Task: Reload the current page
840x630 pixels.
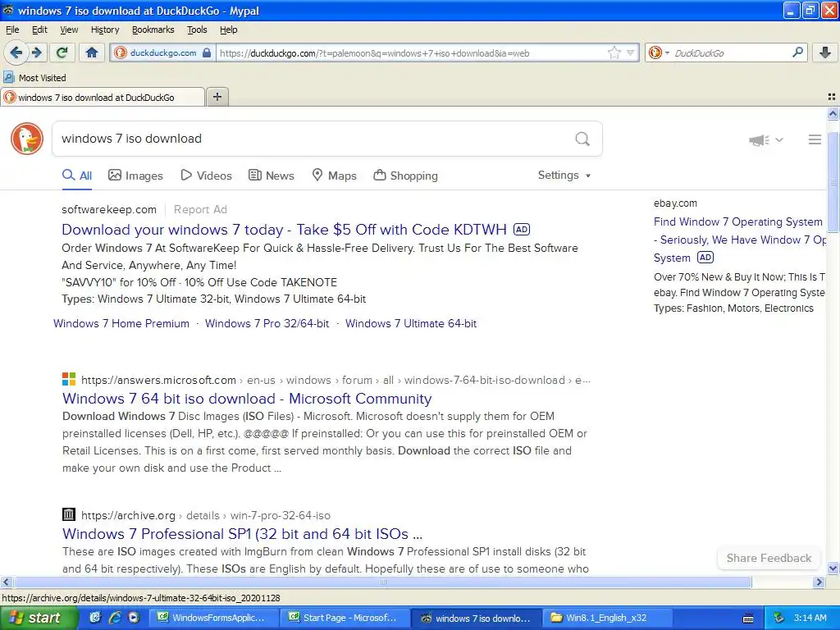Action: point(62,52)
